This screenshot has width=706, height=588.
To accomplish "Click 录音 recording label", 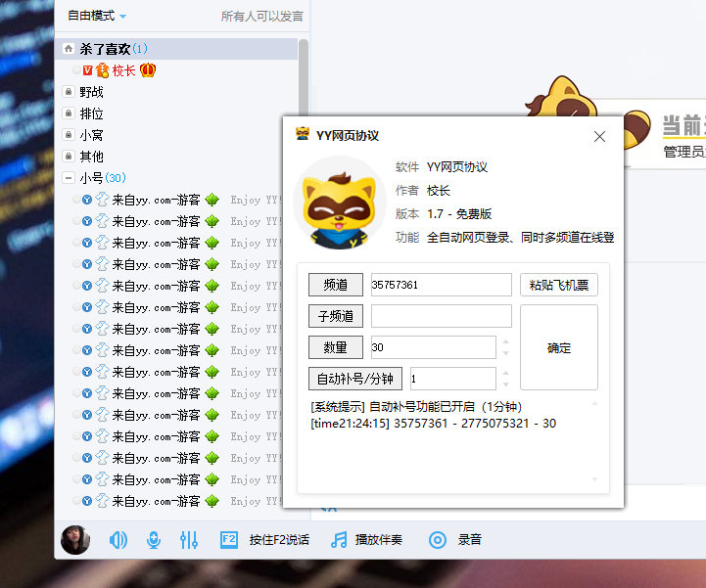I will (x=470, y=540).
